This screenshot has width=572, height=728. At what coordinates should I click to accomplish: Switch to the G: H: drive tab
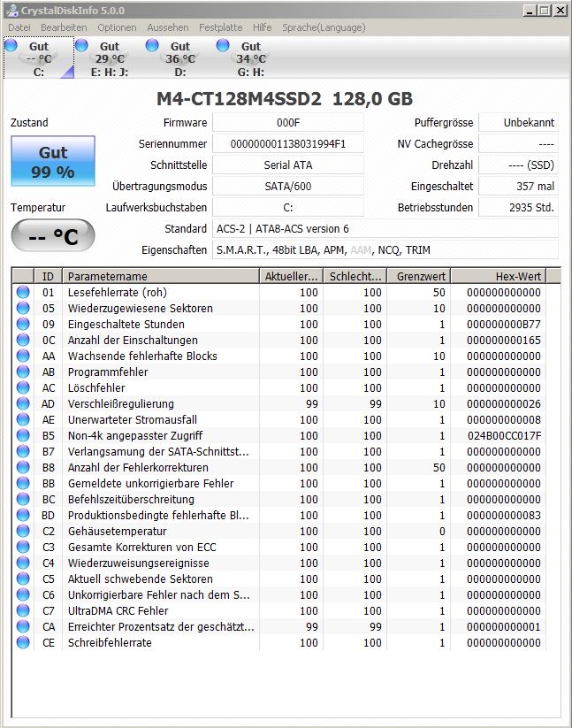tap(250, 58)
